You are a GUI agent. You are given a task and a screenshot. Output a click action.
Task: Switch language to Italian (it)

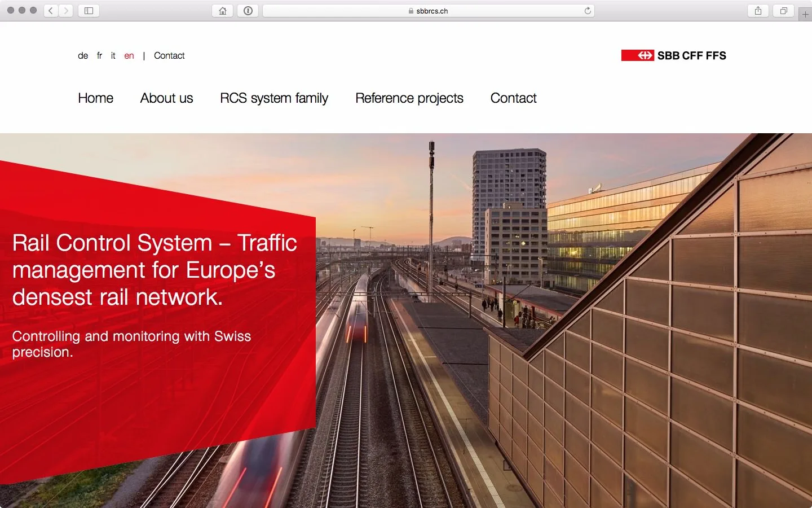tap(113, 55)
